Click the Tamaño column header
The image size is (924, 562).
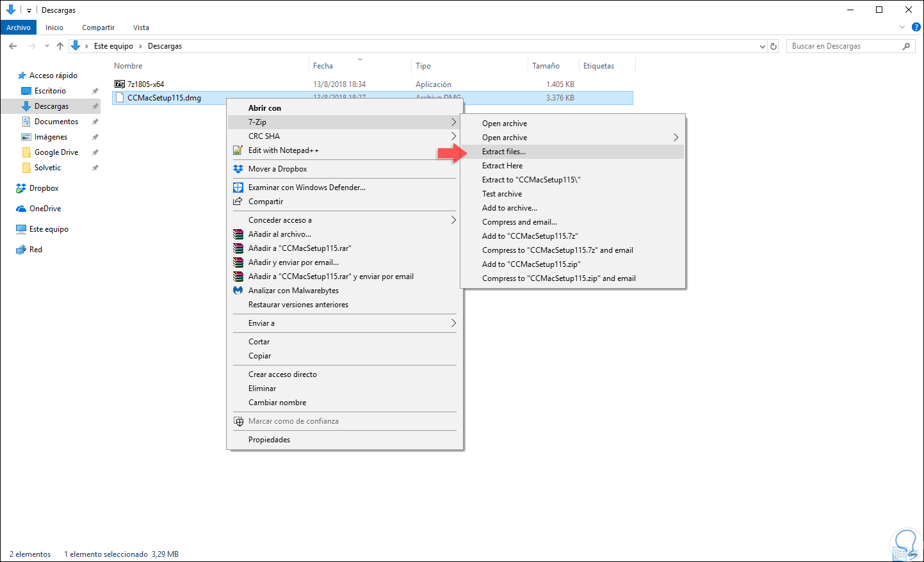546,66
